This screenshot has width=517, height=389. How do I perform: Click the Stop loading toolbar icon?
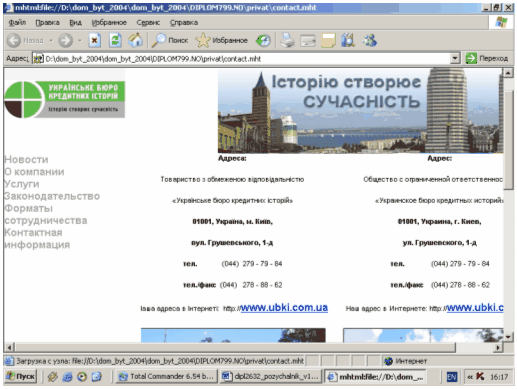[x=95, y=40]
